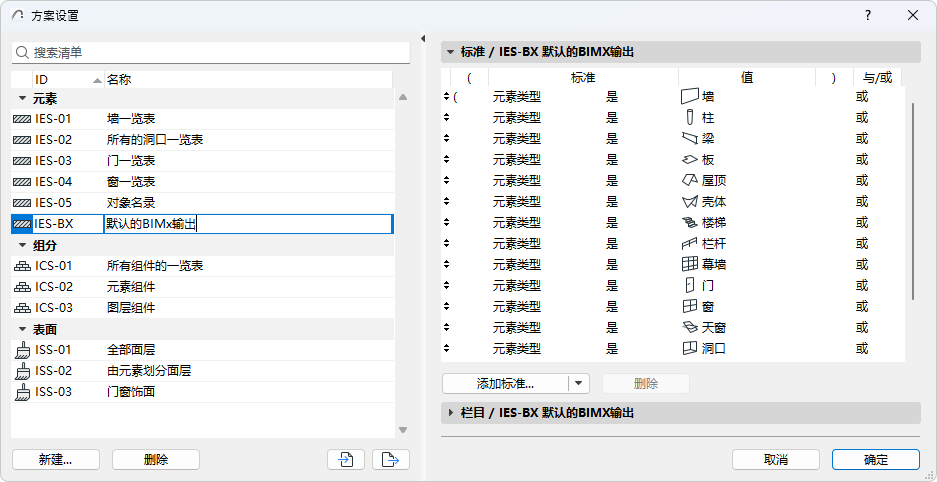
Task: Collapse the 元素 group
Action: tap(22, 99)
